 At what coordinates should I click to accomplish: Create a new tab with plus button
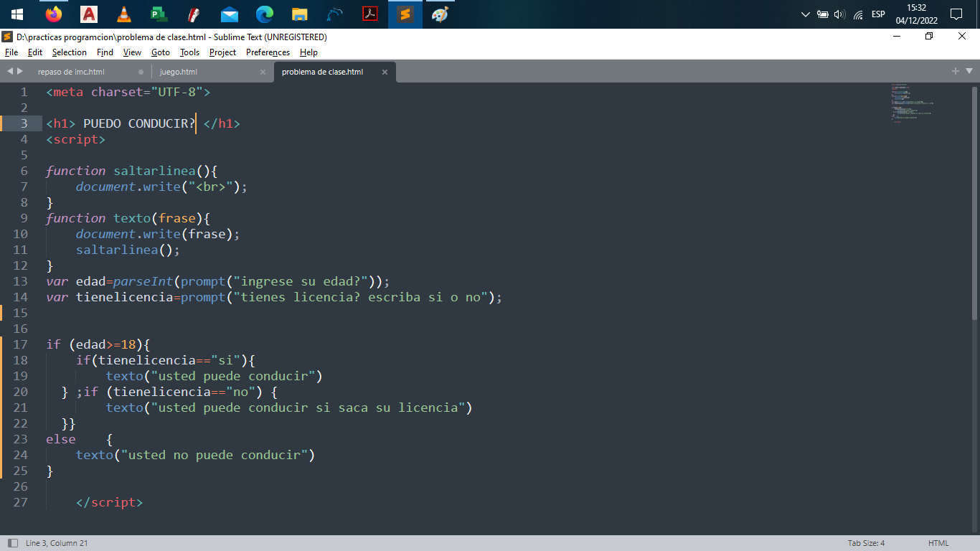pos(956,71)
